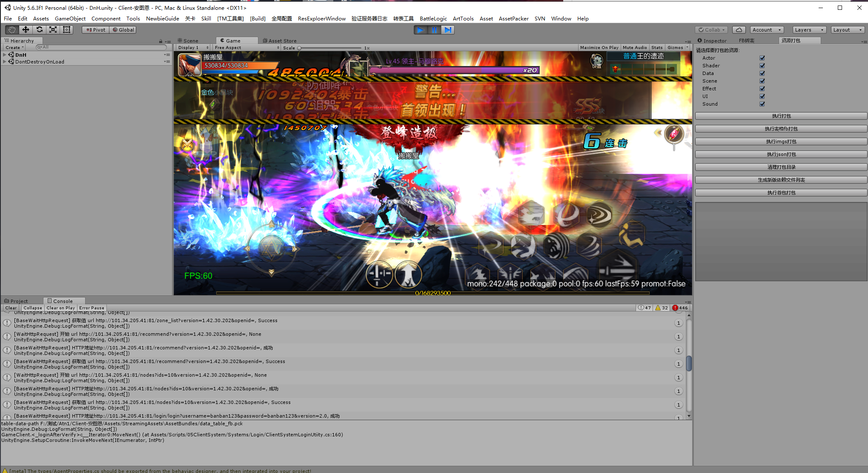Uncheck the Data checkbox
868x473 pixels.
coord(762,73)
